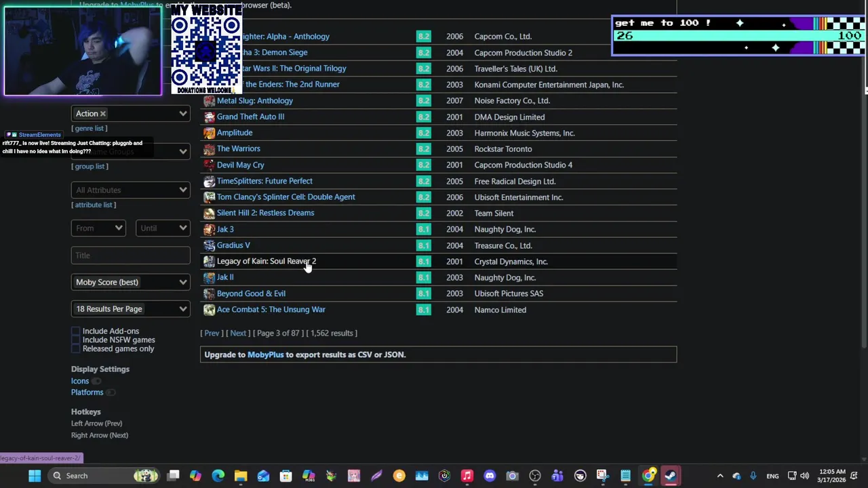868x488 pixels.
Task: Open Discord from the taskbar
Action: coord(490,476)
